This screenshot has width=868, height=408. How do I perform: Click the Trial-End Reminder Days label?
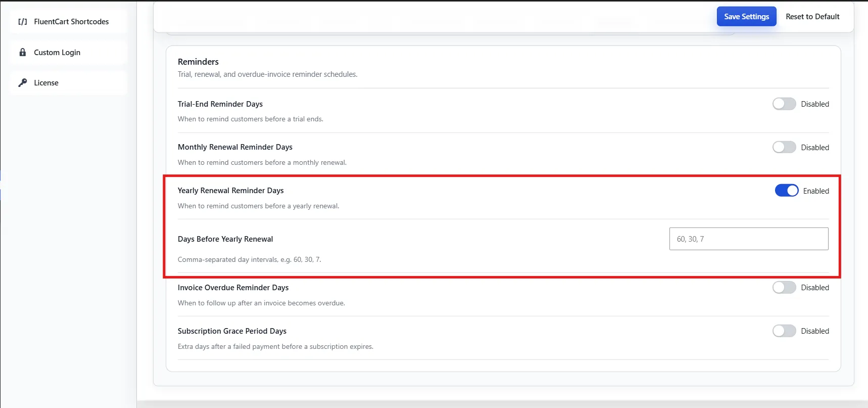pyautogui.click(x=220, y=104)
